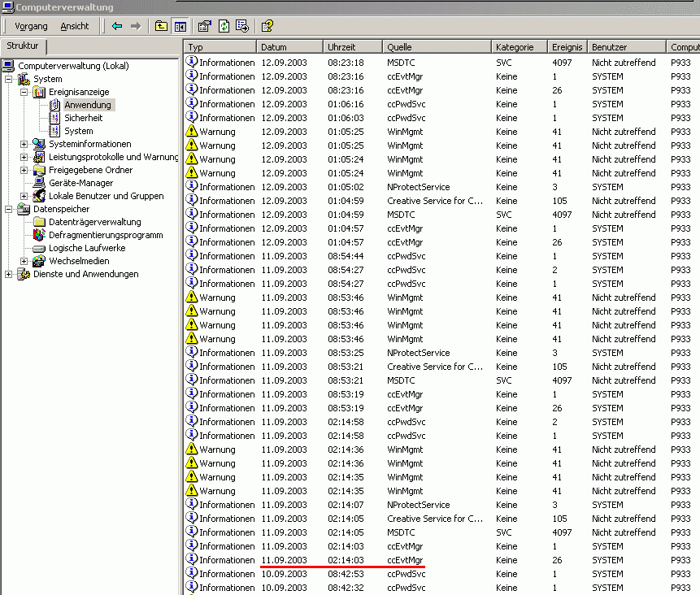The width and height of the screenshot is (700, 595).
Task: Click time cell '08:42:32'
Action: pos(346,588)
